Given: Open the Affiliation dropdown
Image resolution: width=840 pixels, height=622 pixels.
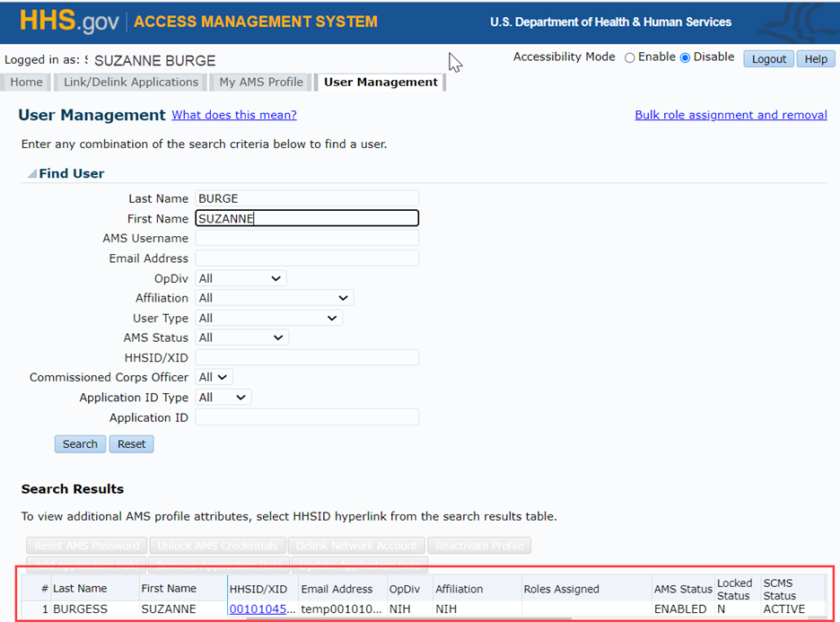Looking at the screenshot, I should coord(274,298).
